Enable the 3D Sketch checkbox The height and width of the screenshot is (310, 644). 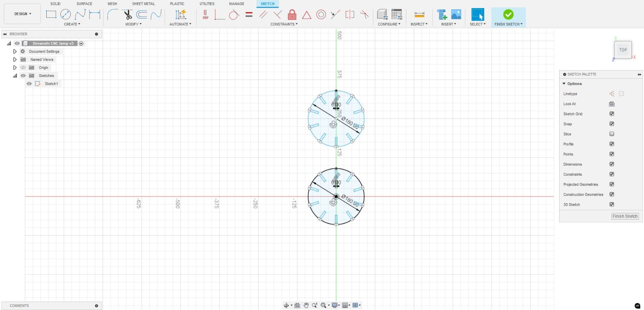click(612, 205)
